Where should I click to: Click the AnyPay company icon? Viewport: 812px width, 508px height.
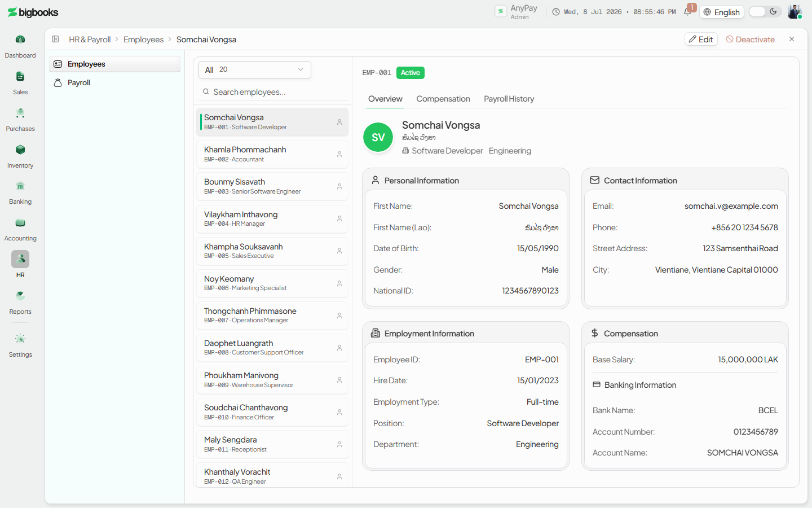(500, 11)
